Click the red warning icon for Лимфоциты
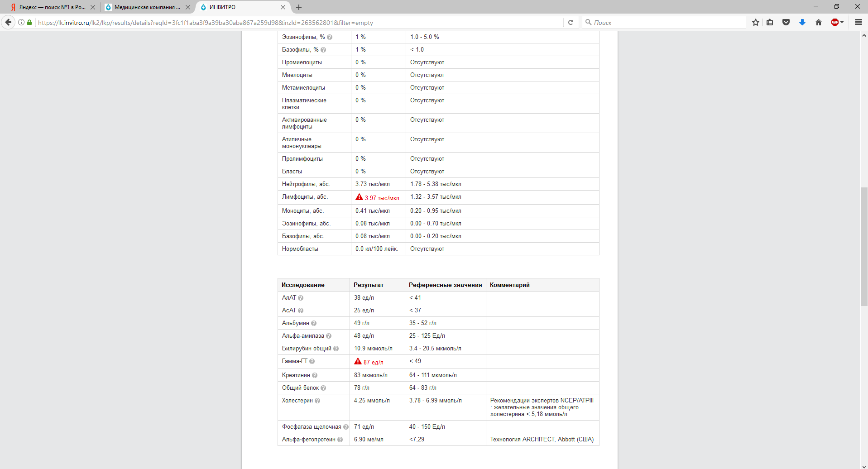 359,197
